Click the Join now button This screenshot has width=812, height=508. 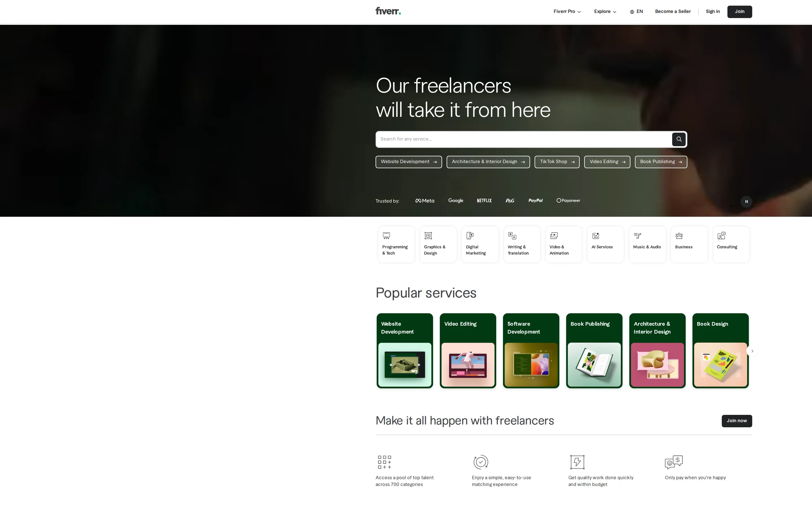click(x=736, y=421)
